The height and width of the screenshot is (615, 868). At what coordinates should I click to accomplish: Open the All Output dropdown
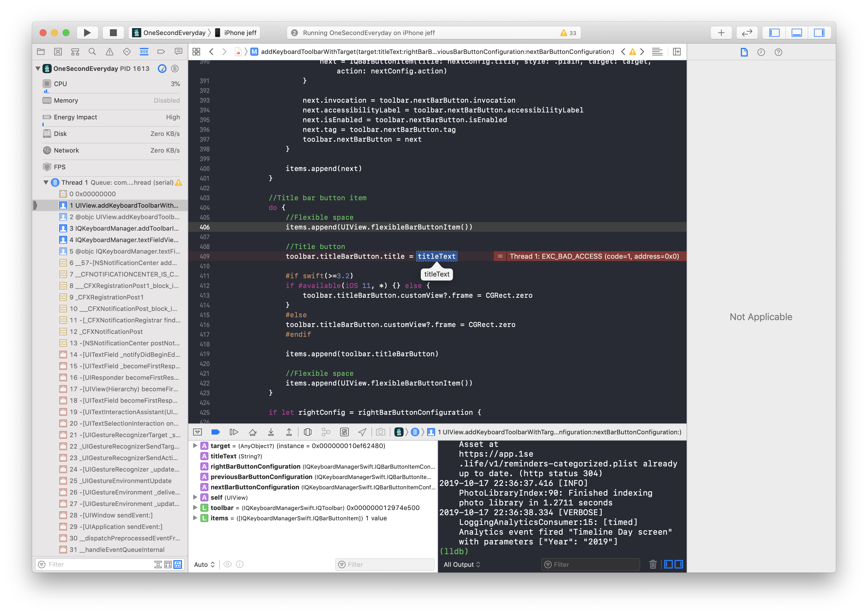[x=462, y=564]
